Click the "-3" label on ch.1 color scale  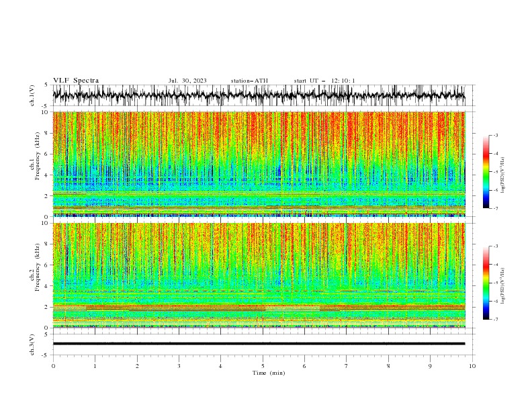point(496,135)
